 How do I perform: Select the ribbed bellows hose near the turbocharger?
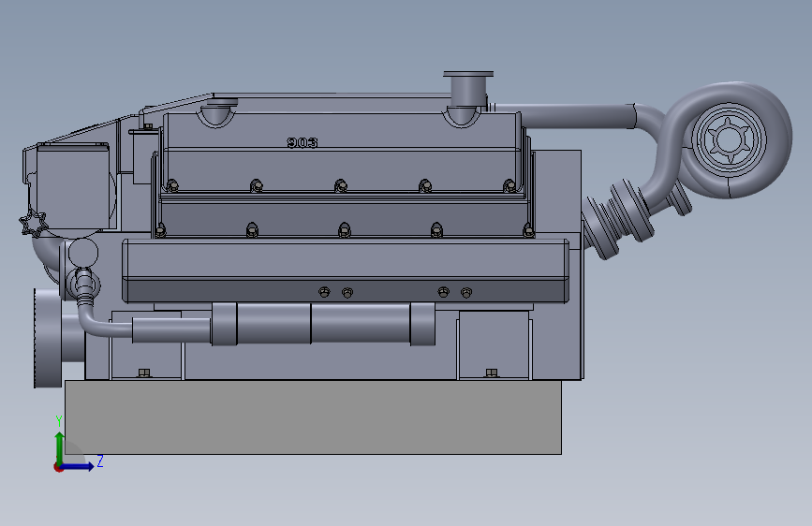click(618, 218)
